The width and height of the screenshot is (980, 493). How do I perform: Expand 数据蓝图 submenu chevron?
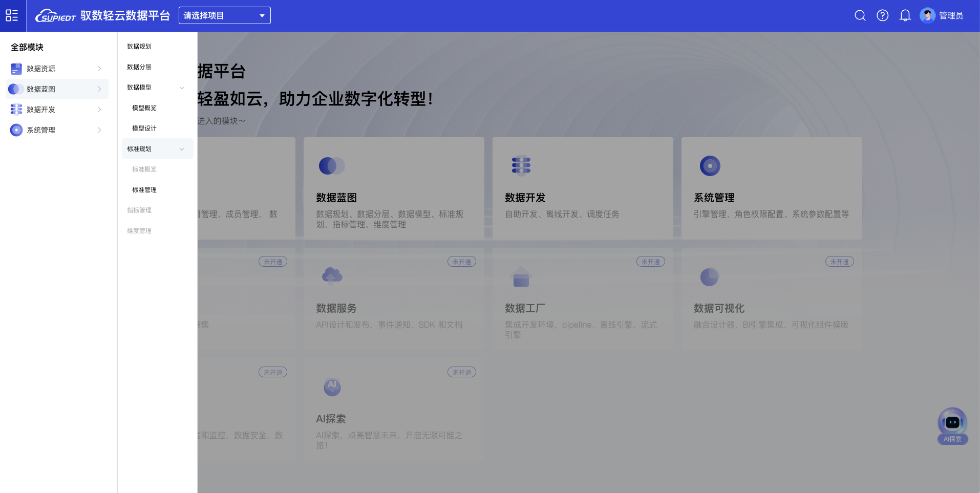99,89
